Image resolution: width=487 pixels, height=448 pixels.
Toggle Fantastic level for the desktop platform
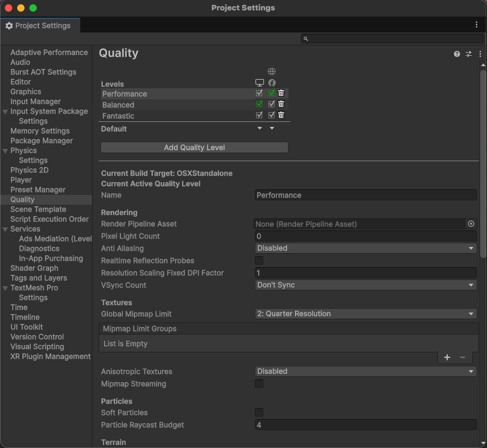pos(259,115)
